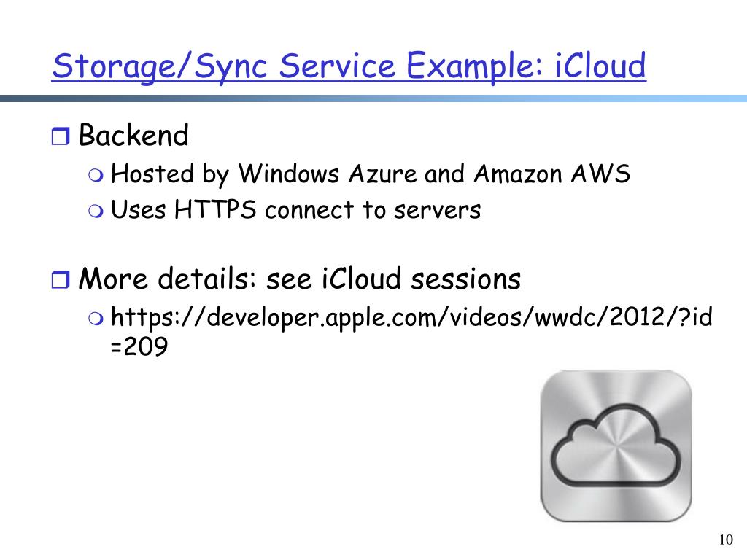Click the Uses HTTPS connect to servers line
The image size is (747, 560).
tap(295, 209)
